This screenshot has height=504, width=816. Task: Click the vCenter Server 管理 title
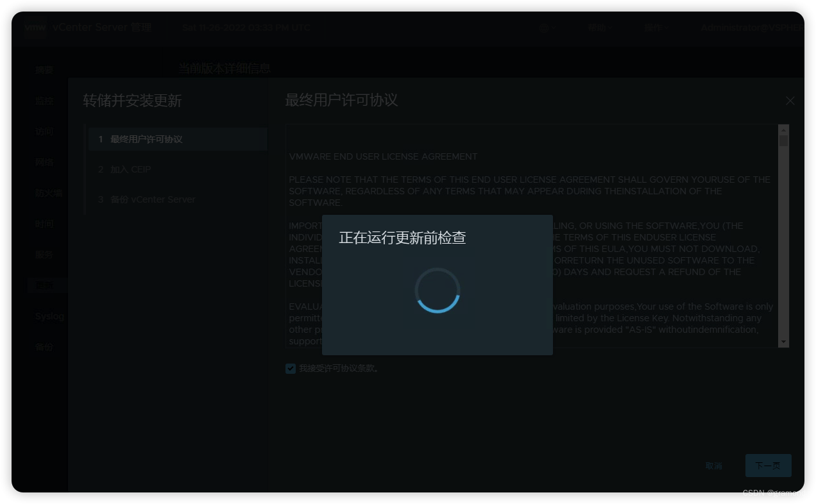103,28
